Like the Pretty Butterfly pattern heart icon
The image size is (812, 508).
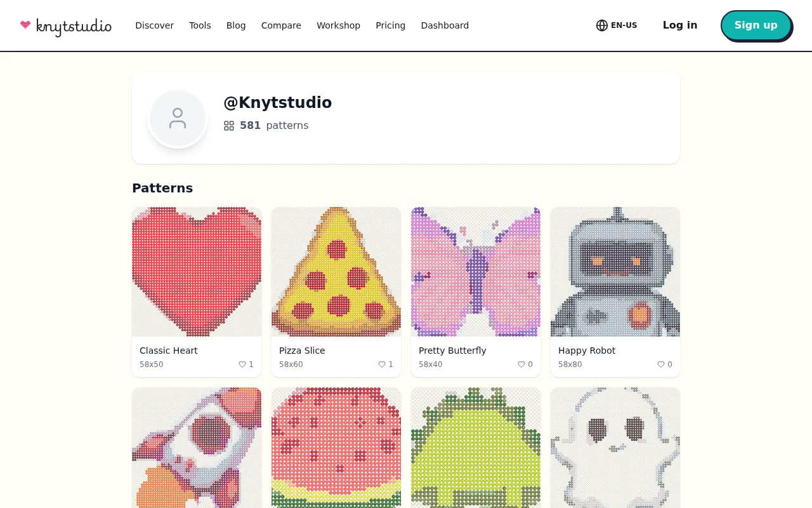tap(521, 364)
